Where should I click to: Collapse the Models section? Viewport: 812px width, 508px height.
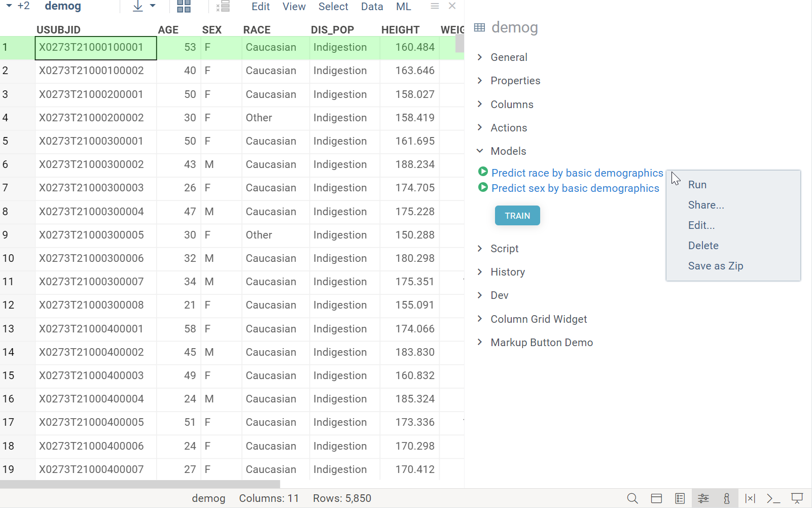[x=508, y=151]
